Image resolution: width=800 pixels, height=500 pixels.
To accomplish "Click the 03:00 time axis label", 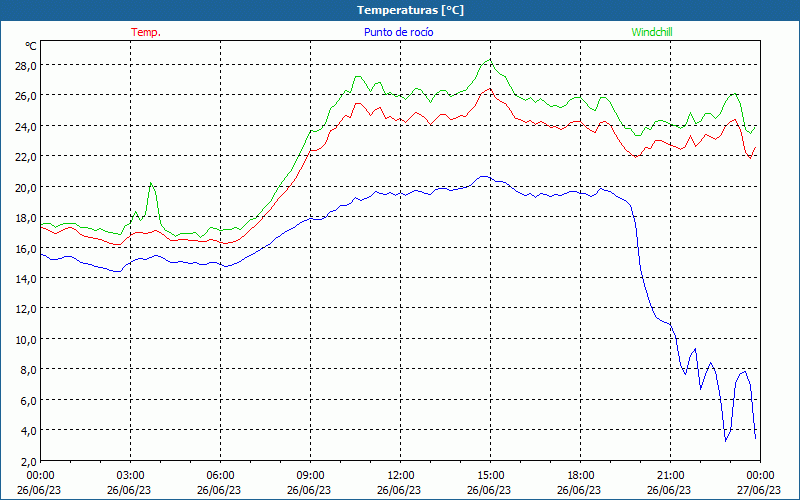I will (x=131, y=476).
